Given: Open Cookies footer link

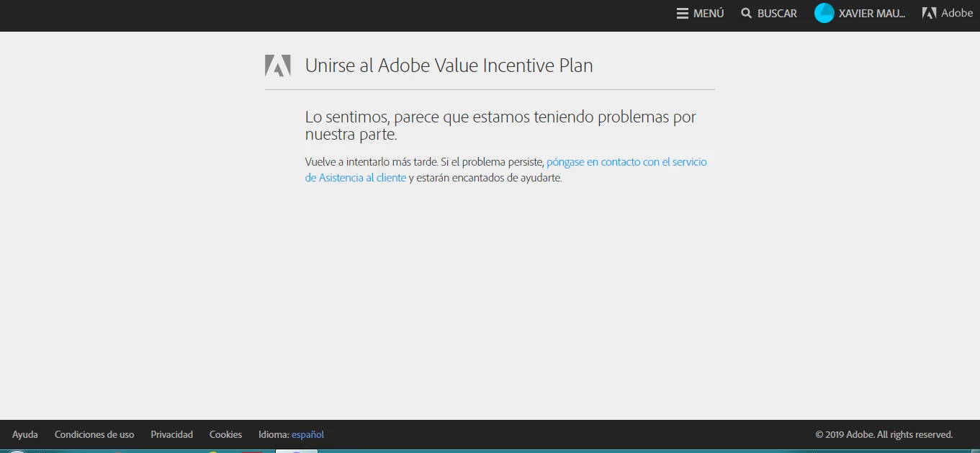Looking at the screenshot, I should click(x=225, y=434).
